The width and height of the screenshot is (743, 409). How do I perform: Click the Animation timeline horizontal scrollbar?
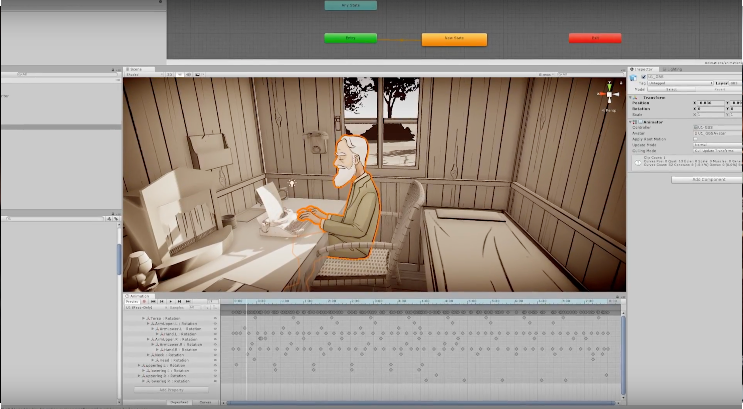[x=422, y=403]
